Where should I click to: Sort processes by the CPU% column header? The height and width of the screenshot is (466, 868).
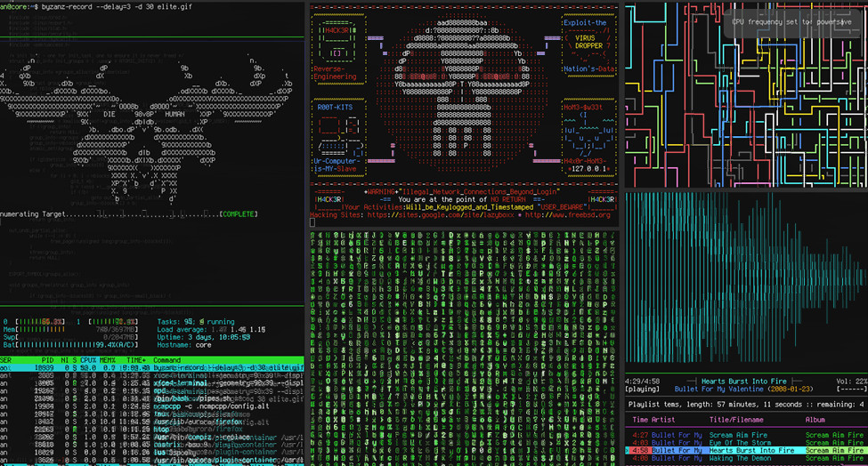tap(87, 360)
